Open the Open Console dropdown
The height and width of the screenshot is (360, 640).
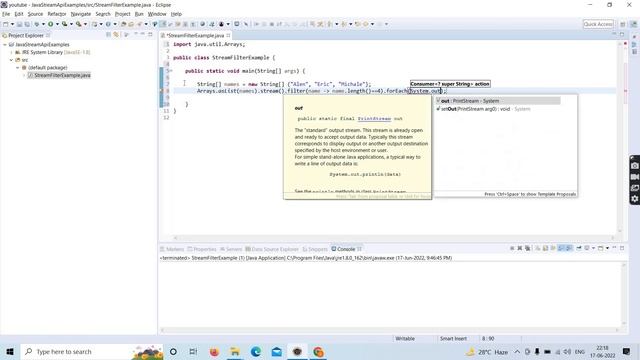(607, 248)
